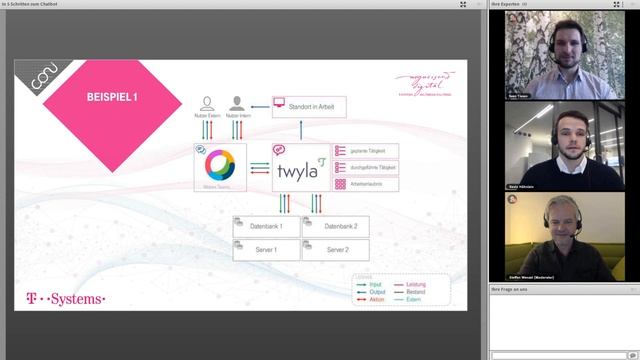The image size is (640, 360).
Task: Click the monitor icon in Standort box
Action: 279,102
